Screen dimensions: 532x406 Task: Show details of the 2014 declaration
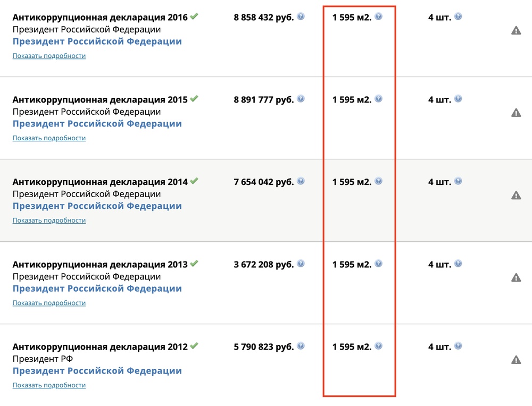[x=49, y=221]
